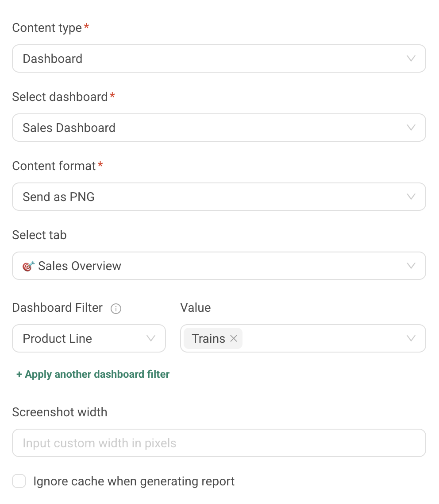Expand the Select dashboard dropdown
Viewport: 439px width, 504px height.
click(x=219, y=128)
